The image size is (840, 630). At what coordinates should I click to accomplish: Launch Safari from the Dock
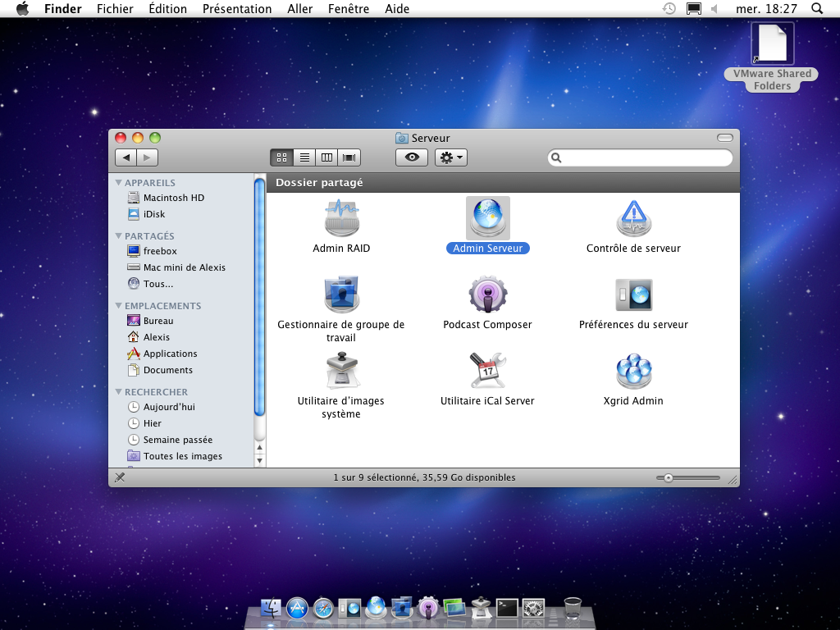(x=323, y=609)
